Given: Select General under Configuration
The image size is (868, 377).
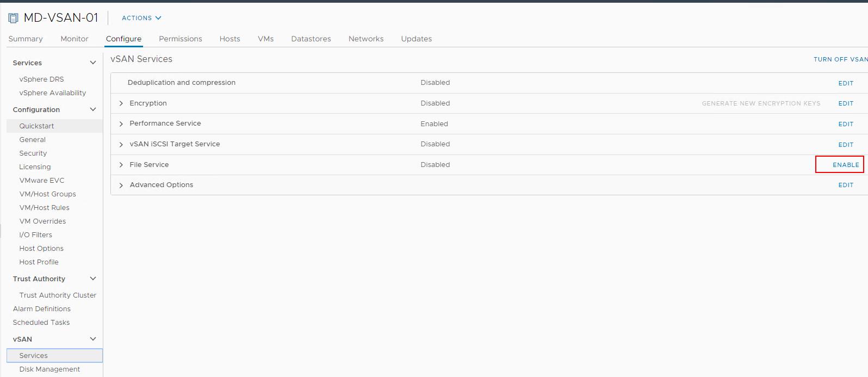Looking at the screenshot, I should pos(33,139).
